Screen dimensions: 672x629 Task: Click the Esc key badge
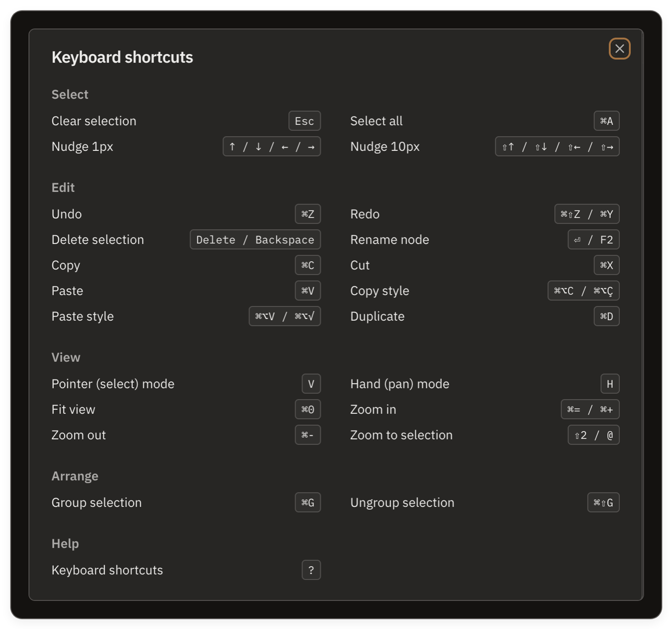click(304, 121)
